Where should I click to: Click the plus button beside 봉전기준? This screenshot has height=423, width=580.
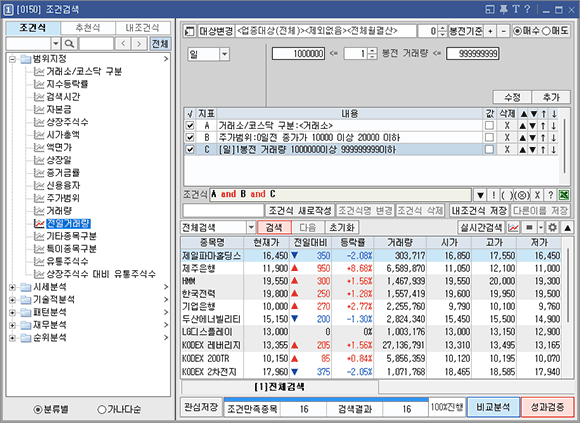(490, 31)
